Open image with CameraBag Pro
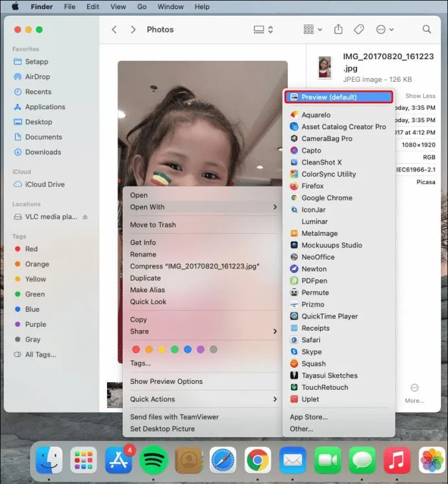The image size is (448, 484). [338, 138]
